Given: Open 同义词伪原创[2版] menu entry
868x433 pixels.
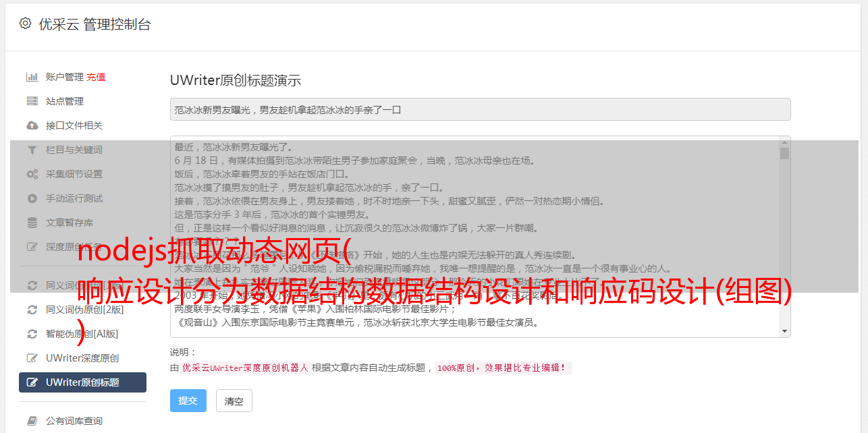Looking at the screenshot, I should point(82,310).
